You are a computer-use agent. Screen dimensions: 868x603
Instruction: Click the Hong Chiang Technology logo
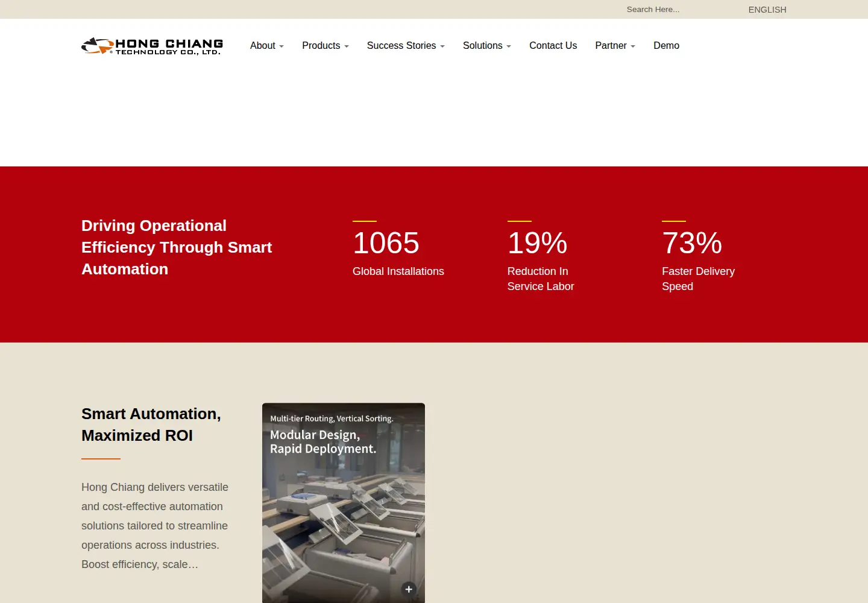(152, 46)
